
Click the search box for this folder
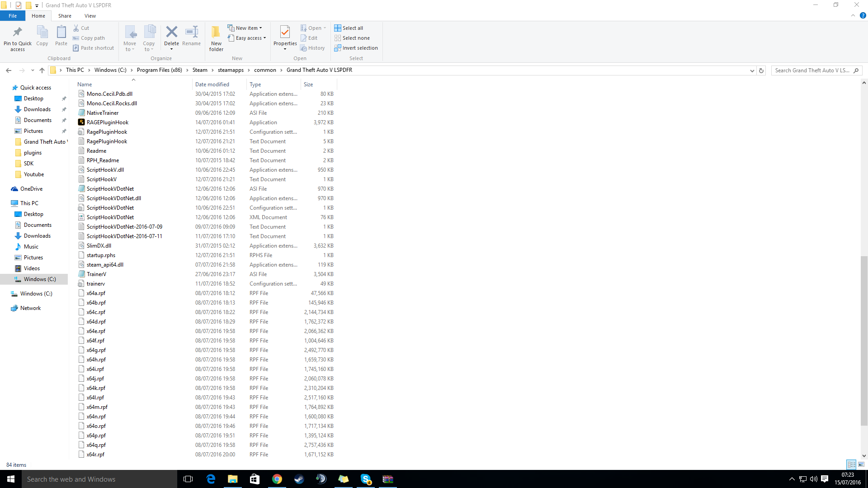click(812, 70)
